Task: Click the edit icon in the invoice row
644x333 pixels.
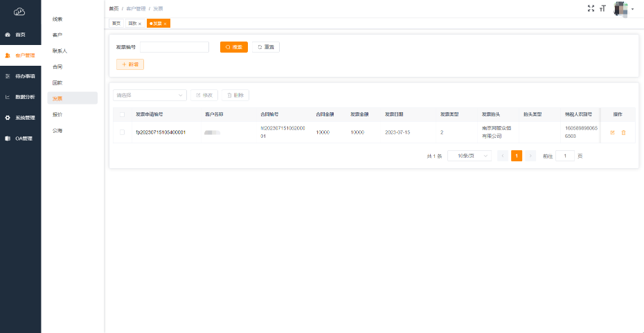Action: pyautogui.click(x=612, y=132)
